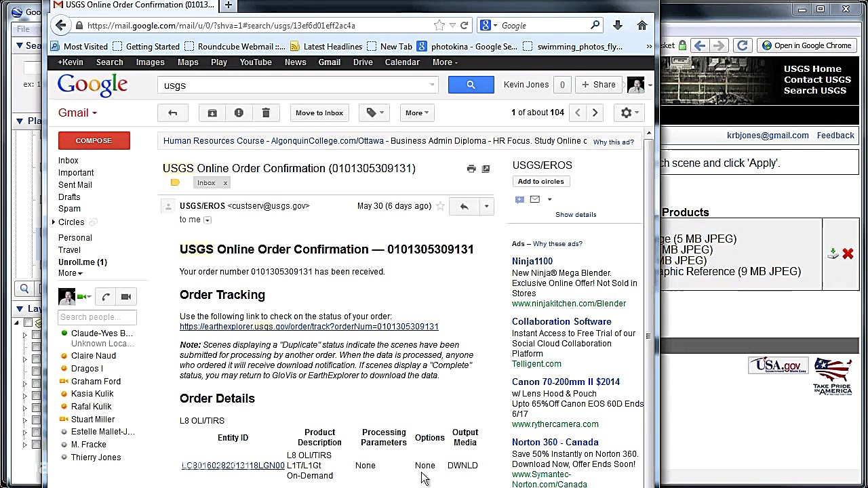Viewport: 868px width, 488px height.
Task: Bookmark this page with the star icon
Action: 439,26
